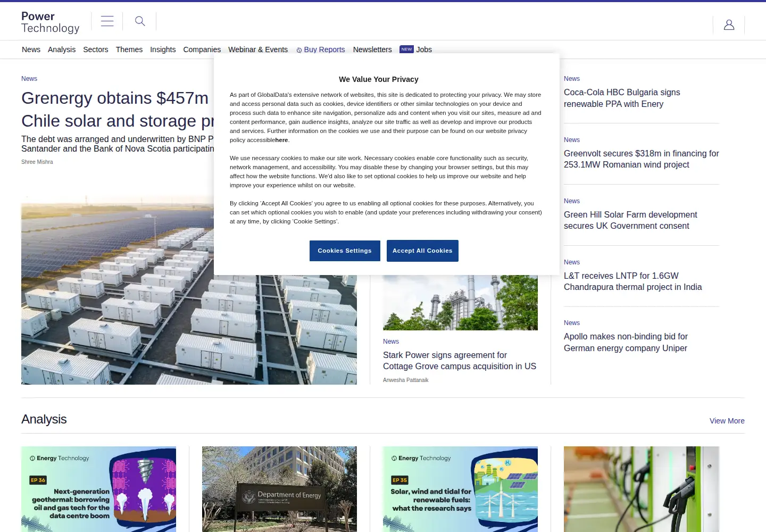Click the Cookies Settings button
The image size is (766, 532).
(x=345, y=251)
